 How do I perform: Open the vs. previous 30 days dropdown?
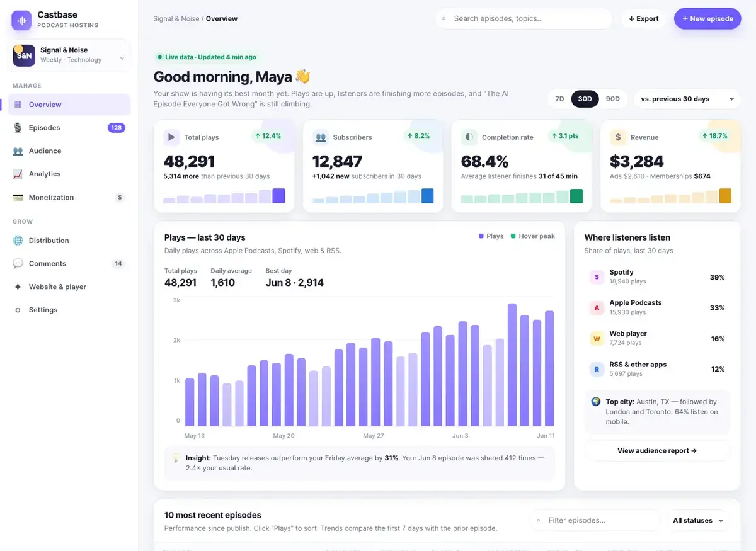687,99
